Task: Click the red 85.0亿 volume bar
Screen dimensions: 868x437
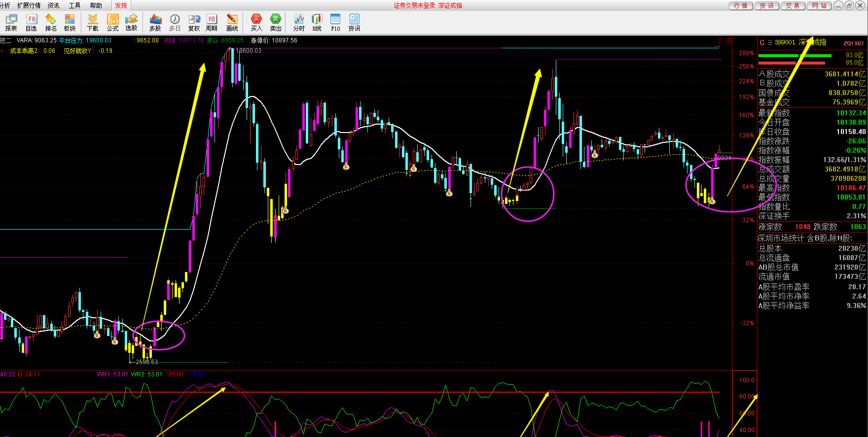Action: pos(792,63)
